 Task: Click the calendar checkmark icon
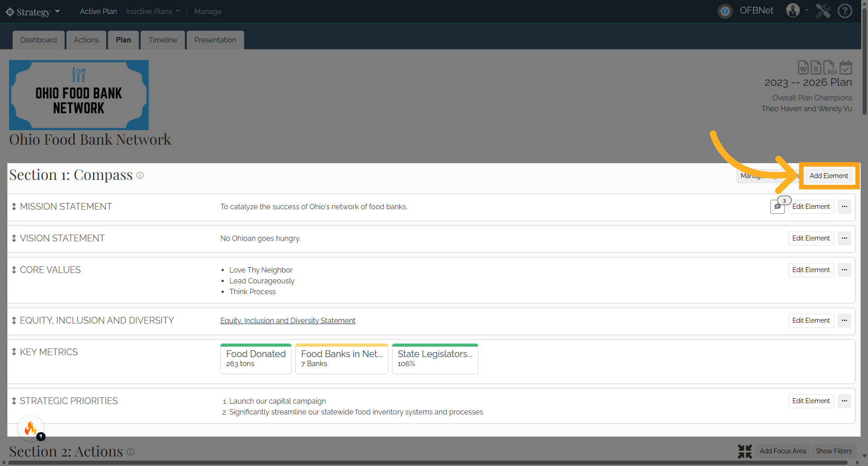(x=846, y=67)
